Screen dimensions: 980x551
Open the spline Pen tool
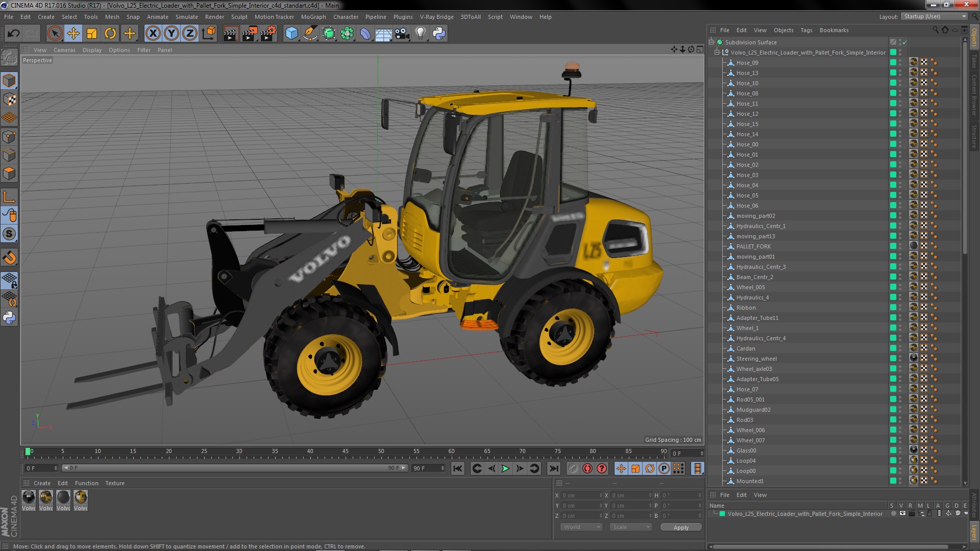310,34
